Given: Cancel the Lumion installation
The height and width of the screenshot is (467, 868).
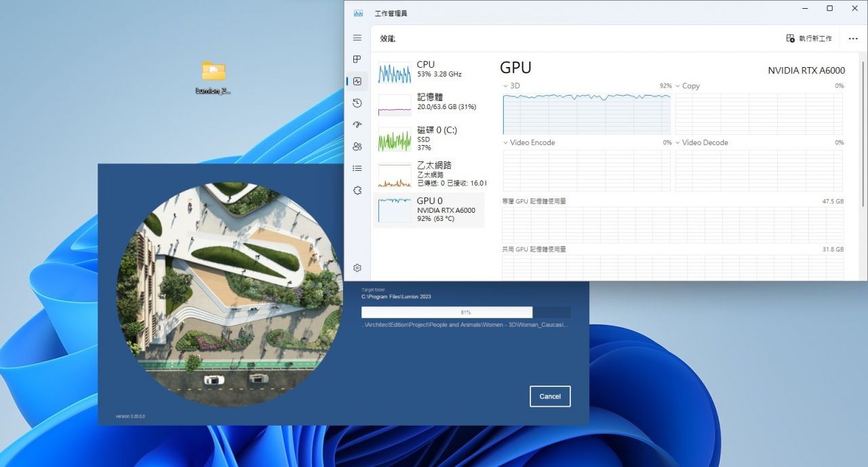Looking at the screenshot, I should point(550,397).
